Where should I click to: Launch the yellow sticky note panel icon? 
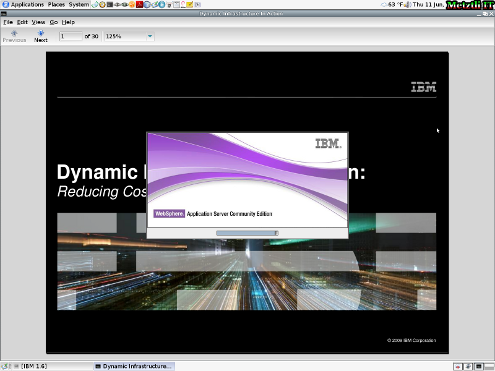tap(189, 4)
